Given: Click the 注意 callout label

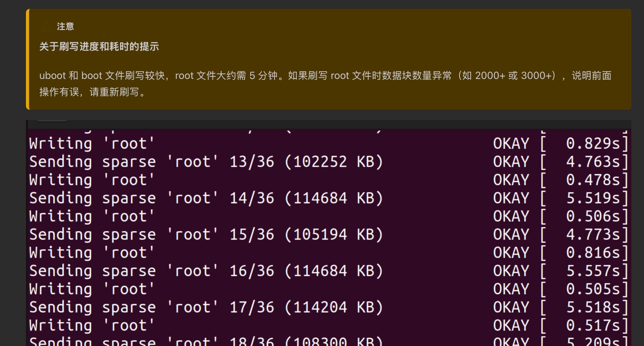Looking at the screenshot, I should pos(65,26).
